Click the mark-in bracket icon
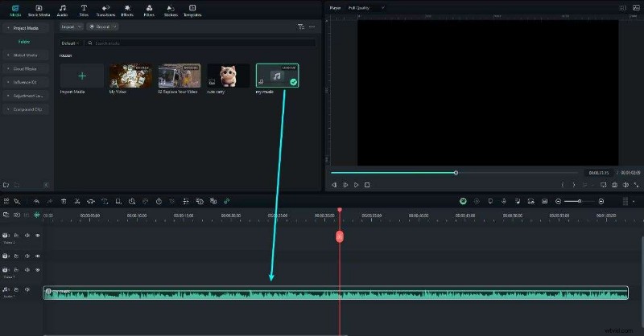 click(563, 185)
